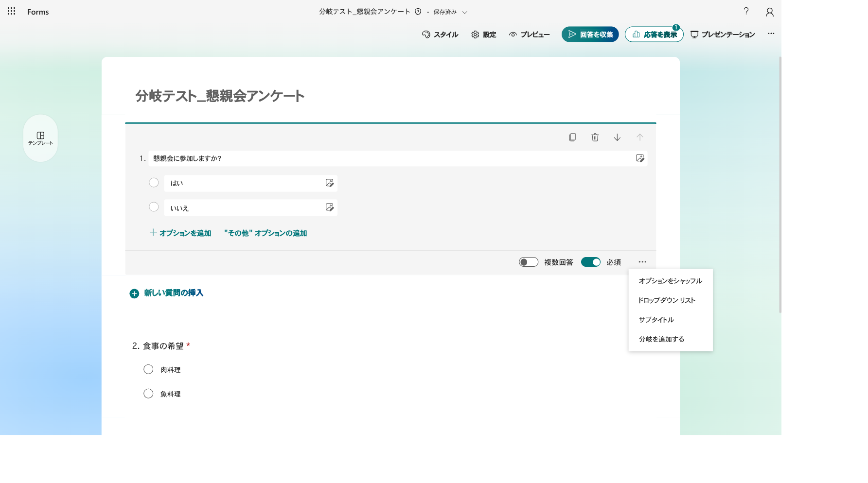The image size is (868, 483).
Task: Open the スタイル style palette
Action: click(x=440, y=34)
